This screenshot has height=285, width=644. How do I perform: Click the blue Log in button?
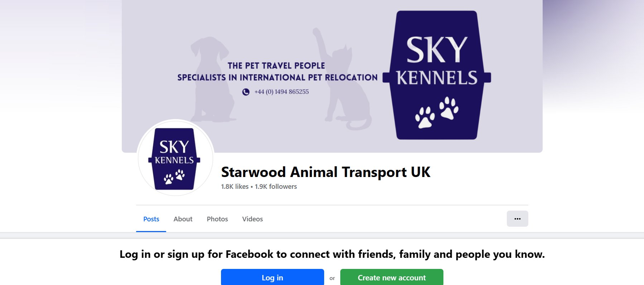click(x=273, y=277)
